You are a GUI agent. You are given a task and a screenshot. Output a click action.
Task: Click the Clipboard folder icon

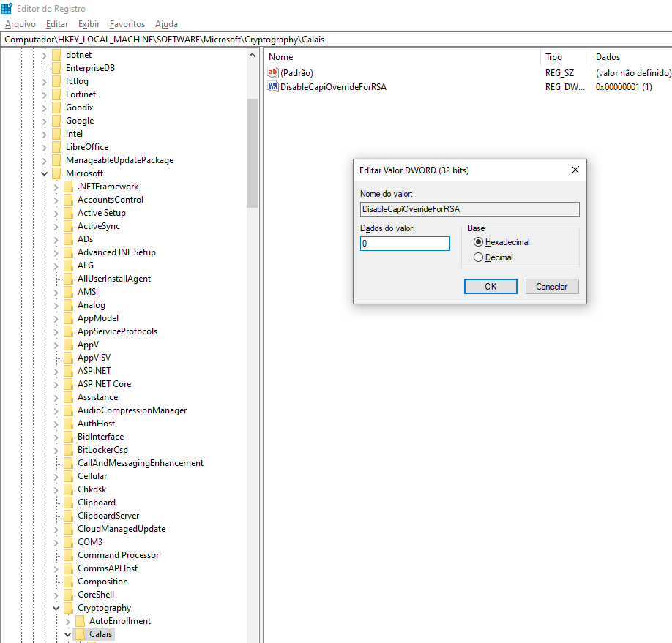point(68,503)
